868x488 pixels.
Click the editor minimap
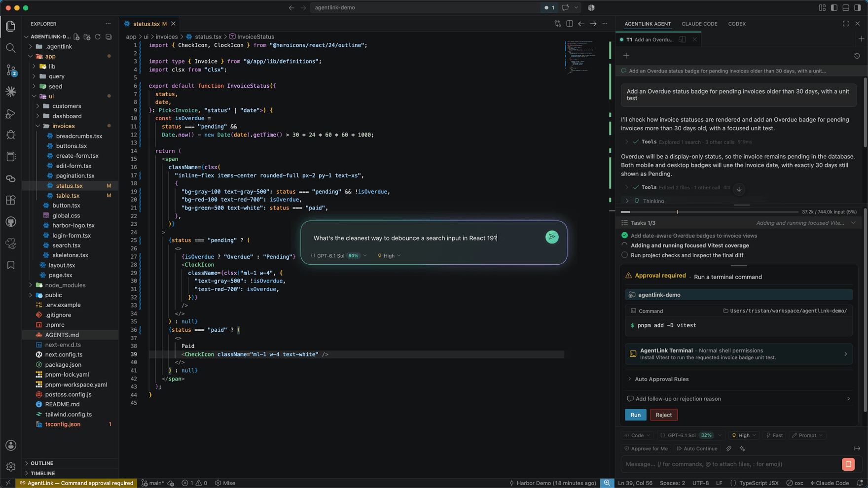(x=580, y=57)
